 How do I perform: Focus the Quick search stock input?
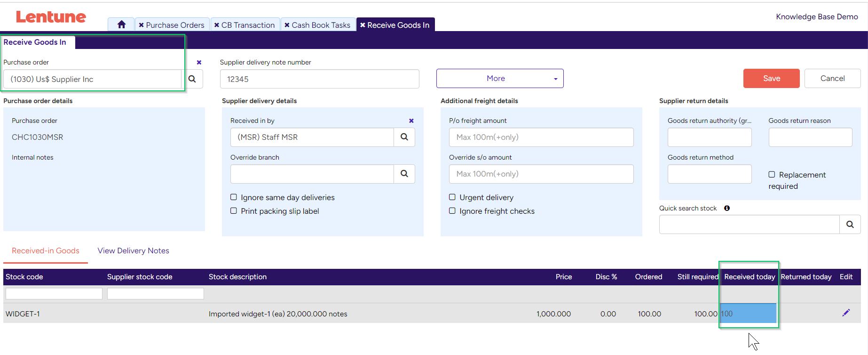pos(749,225)
